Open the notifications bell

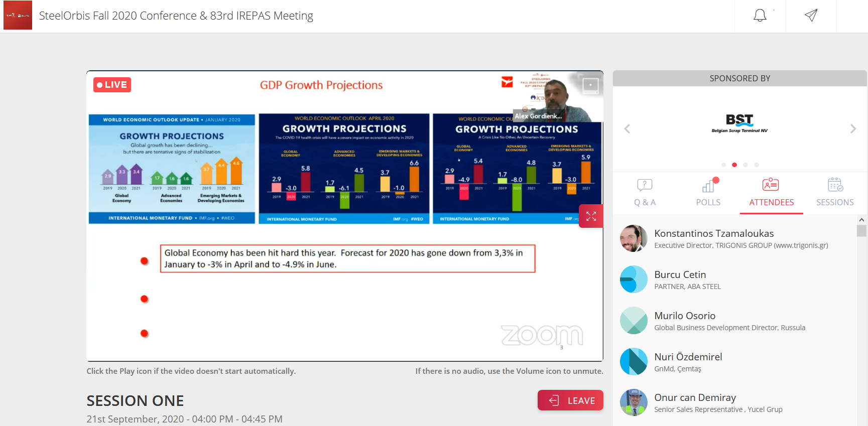coord(760,16)
